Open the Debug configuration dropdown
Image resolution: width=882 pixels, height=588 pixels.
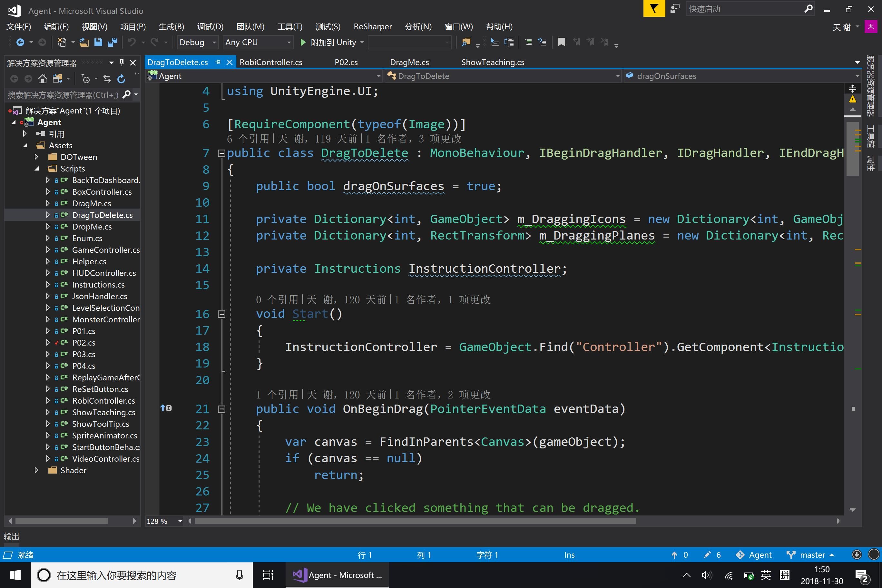[198, 42]
